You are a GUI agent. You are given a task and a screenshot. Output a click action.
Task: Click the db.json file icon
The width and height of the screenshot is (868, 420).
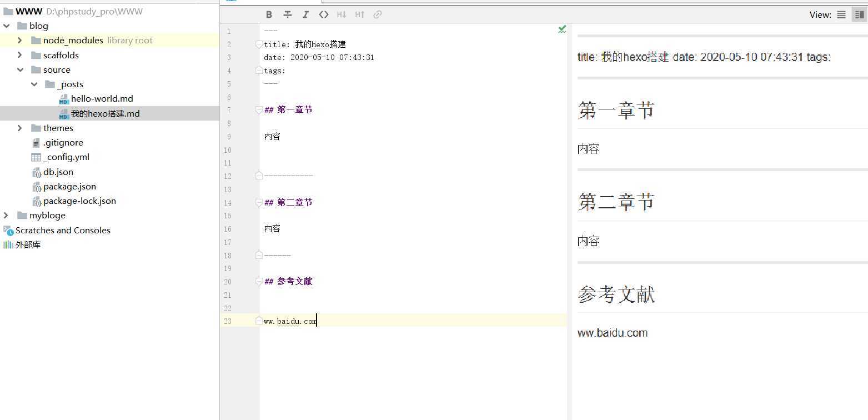[36, 172]
